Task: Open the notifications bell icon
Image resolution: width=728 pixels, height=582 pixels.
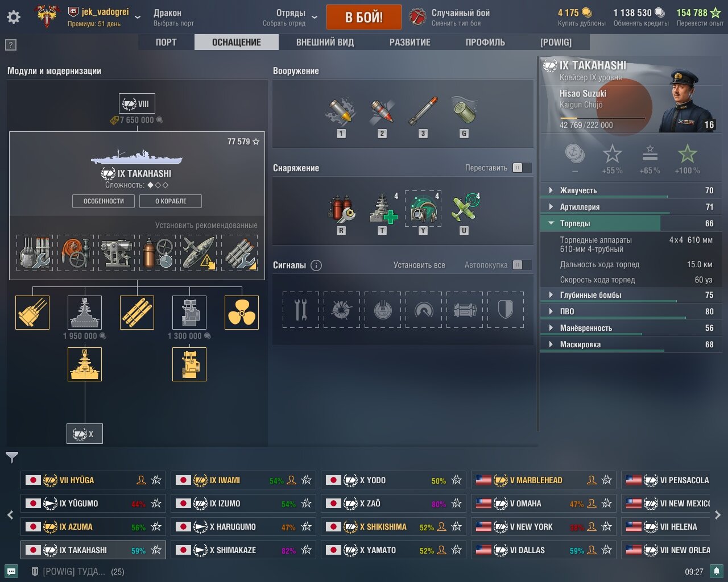Action: [x=717, y=571]
